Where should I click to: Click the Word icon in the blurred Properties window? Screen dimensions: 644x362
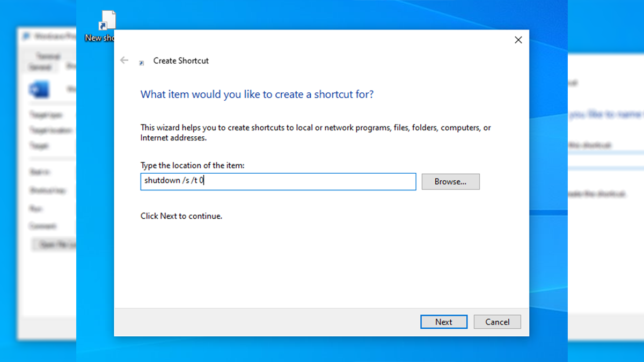[x=40, y=90]
